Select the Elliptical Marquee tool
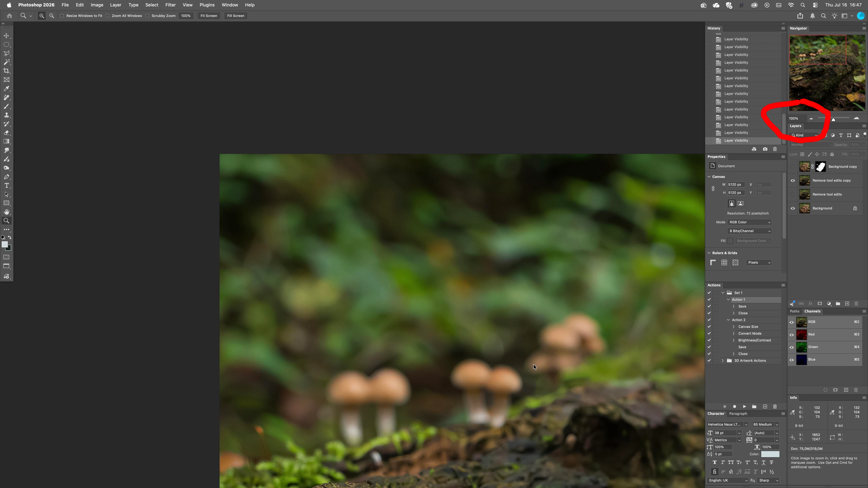The height and width of the screenshot is (488, 868). click(6, 44)
